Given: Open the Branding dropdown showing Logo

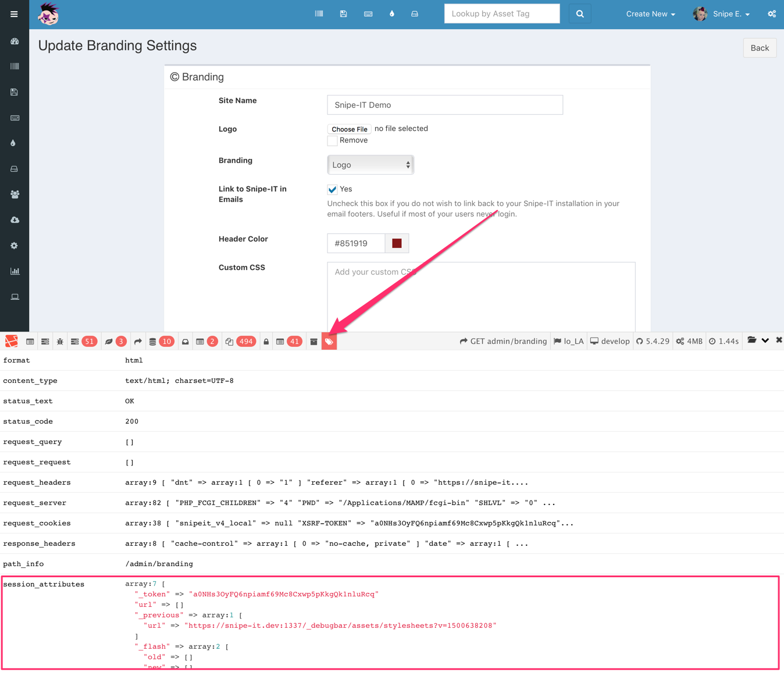Looking at the screenshot, I should [x=370, y=165].
